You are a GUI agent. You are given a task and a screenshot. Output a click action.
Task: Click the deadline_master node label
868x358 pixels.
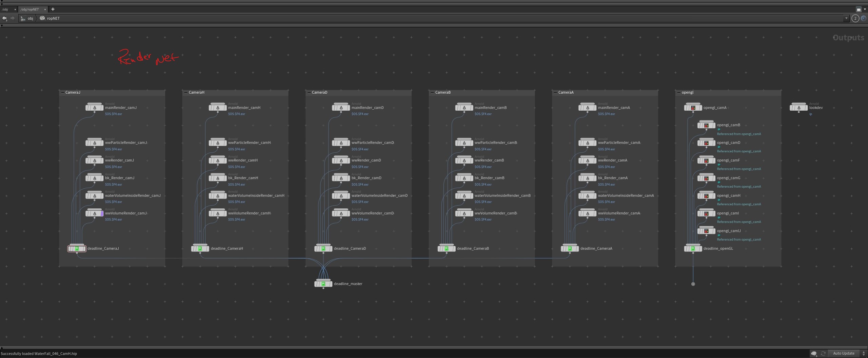pos(348,284)
